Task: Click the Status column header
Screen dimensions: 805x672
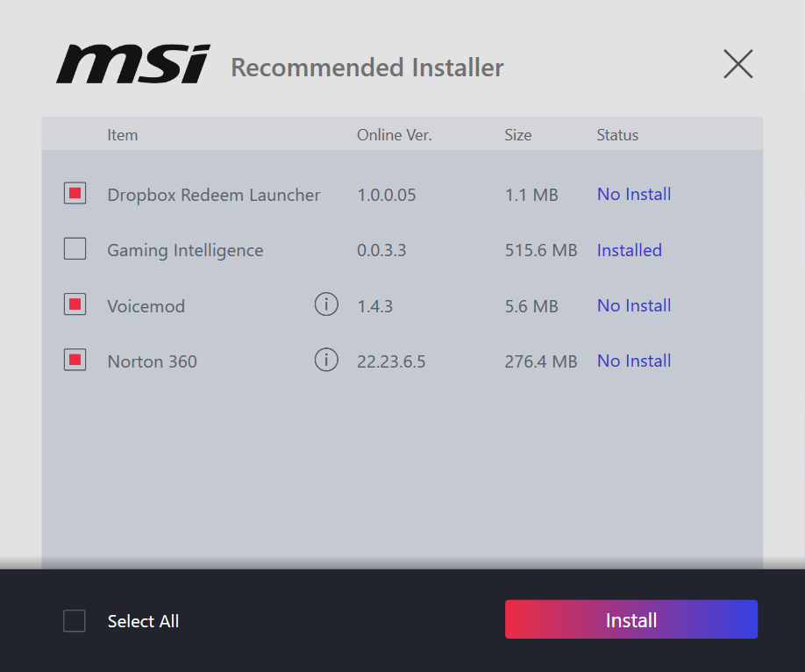Action: [617, 135]
